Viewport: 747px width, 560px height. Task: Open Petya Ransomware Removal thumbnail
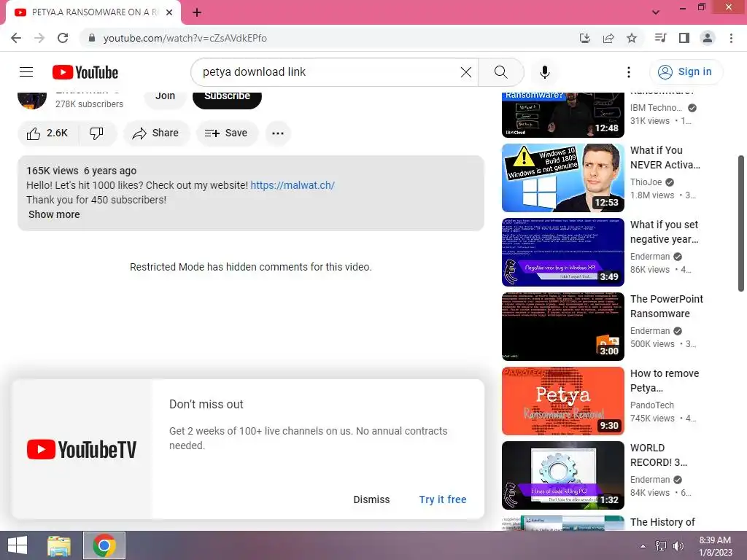pyautogui.click(x=563, y=400)
